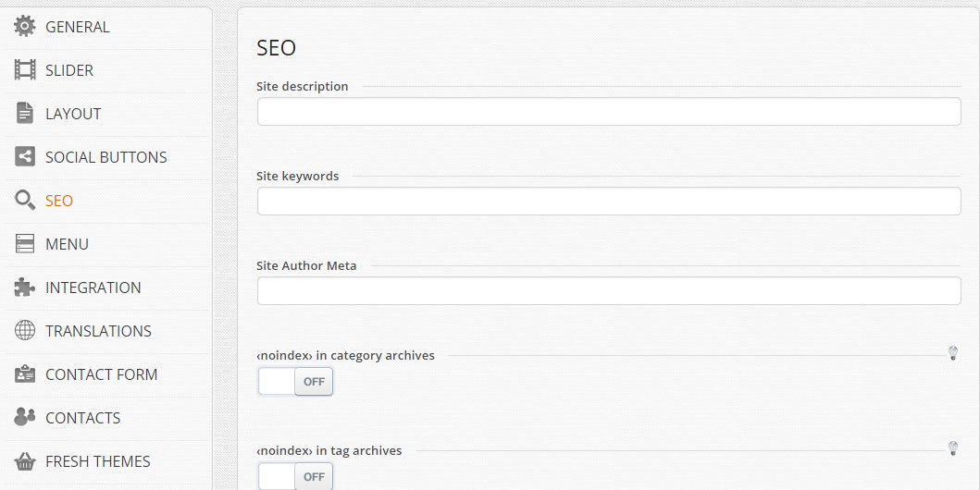Click the Fresh Themes basket icon

coord(25,461)
